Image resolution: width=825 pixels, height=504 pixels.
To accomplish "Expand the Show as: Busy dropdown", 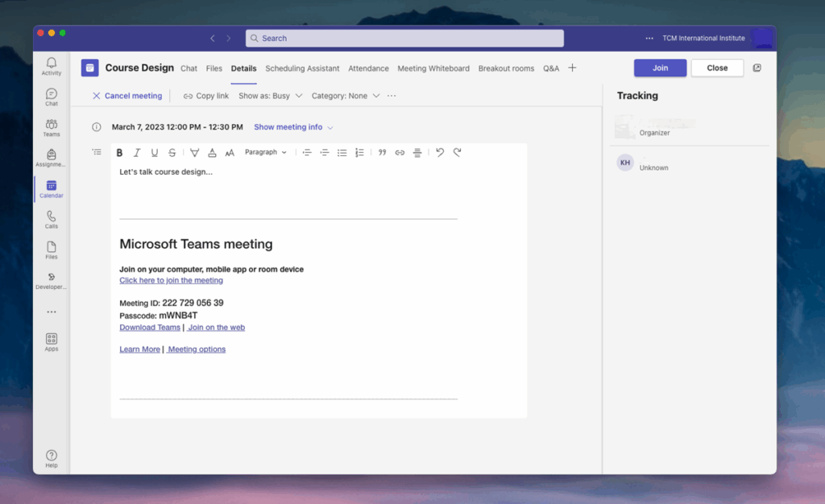I will point(270,96).
